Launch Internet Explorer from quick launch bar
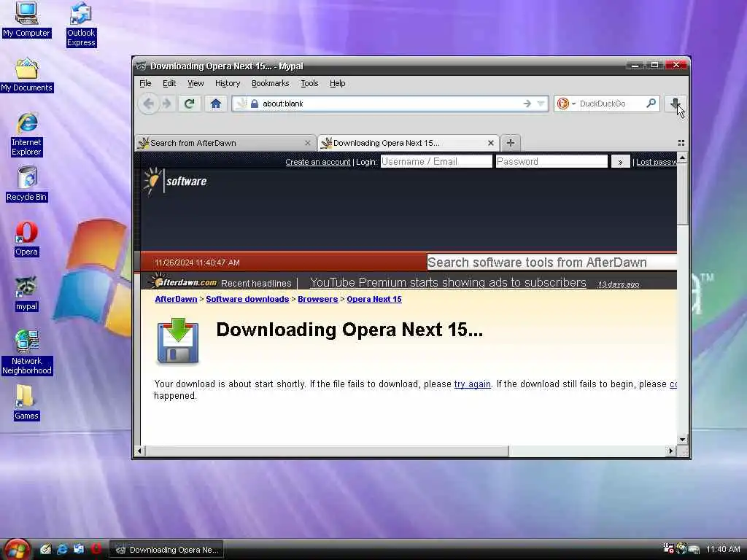 click(62, 549)
